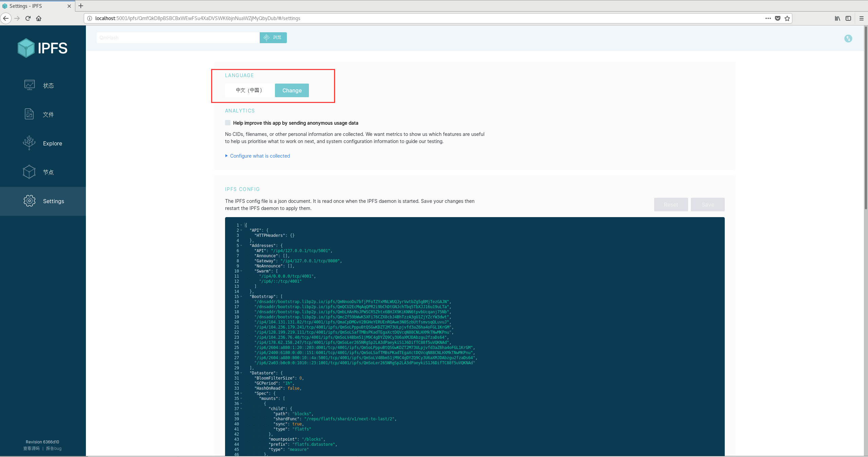
Task: Click the 查看源码 link in the sidebar footer
Action: (31, 449)
